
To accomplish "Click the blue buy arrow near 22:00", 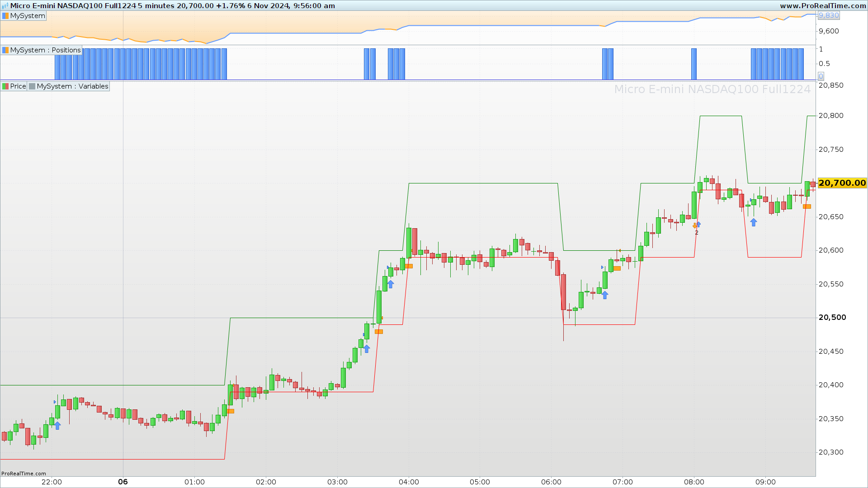I will (57, 425).
